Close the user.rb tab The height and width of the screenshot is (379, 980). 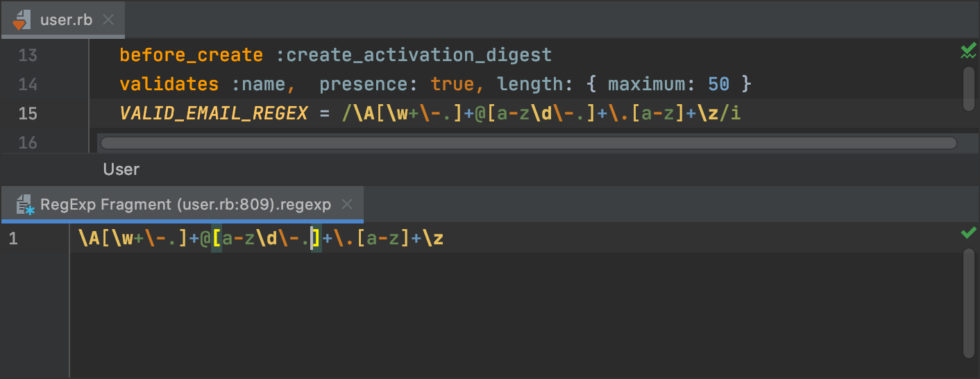pos(108,19)
